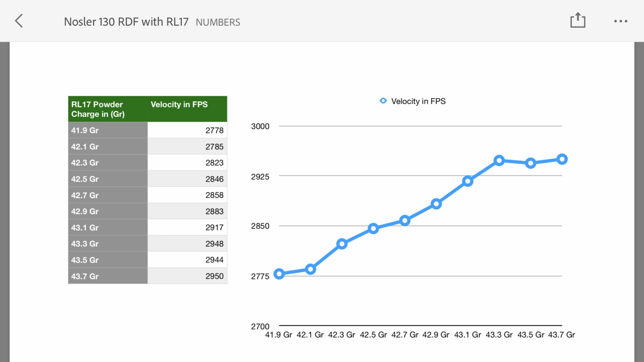
Task: Select the velocity cell 2917
Action: pos(187,228)
